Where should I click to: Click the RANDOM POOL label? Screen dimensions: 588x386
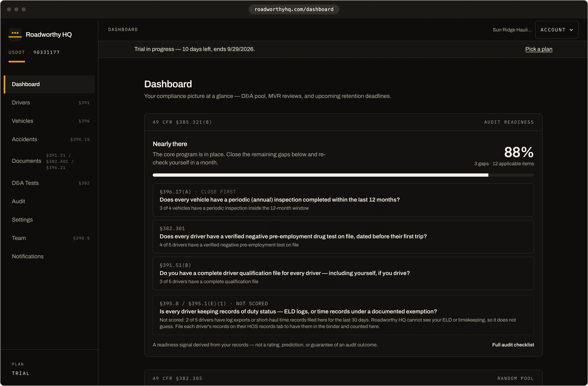click(x=516, y=378)
